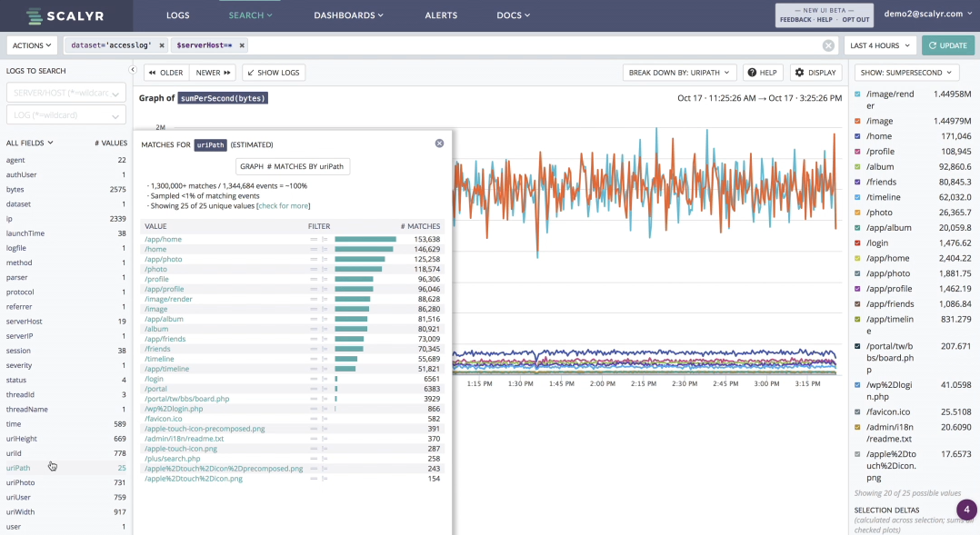
Task: Open Help with the question mark button
Action: point(763,73)
